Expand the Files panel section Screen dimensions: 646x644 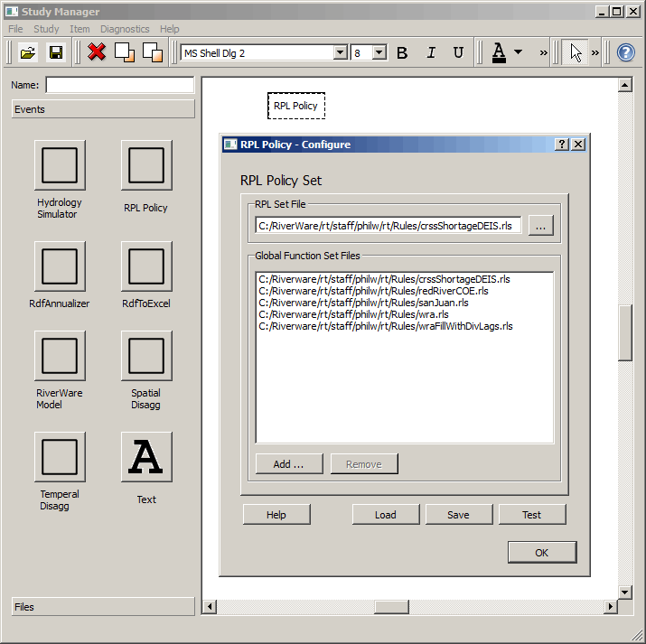pos(103,607)
